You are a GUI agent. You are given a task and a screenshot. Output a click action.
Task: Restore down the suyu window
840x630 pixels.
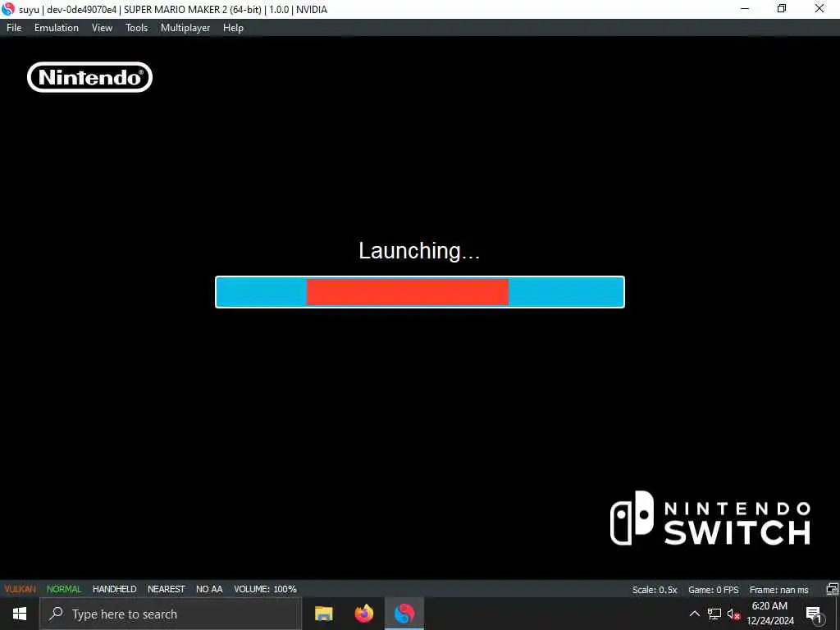[782, 9]
